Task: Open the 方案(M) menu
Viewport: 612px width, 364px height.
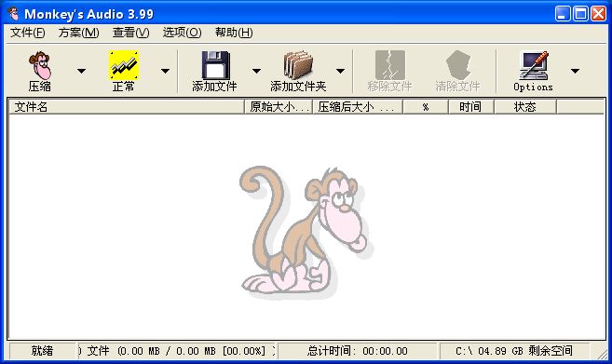Action: click(x=78, y=33)
